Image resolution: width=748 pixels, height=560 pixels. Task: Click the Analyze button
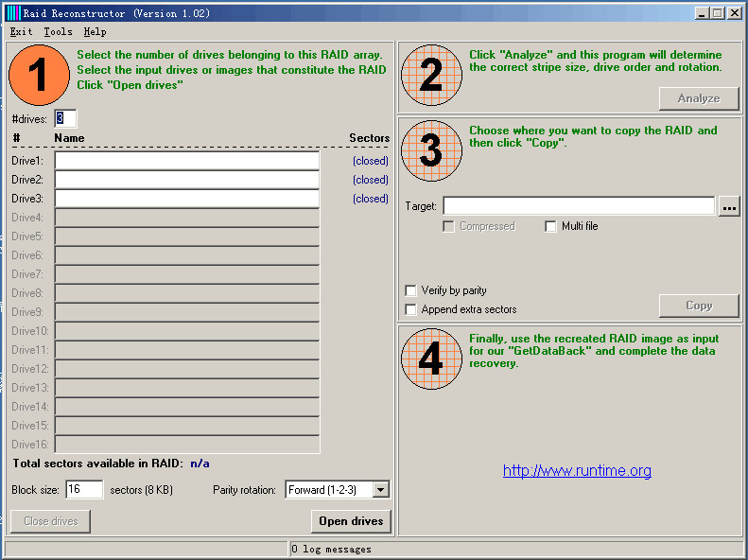[699, 98]
